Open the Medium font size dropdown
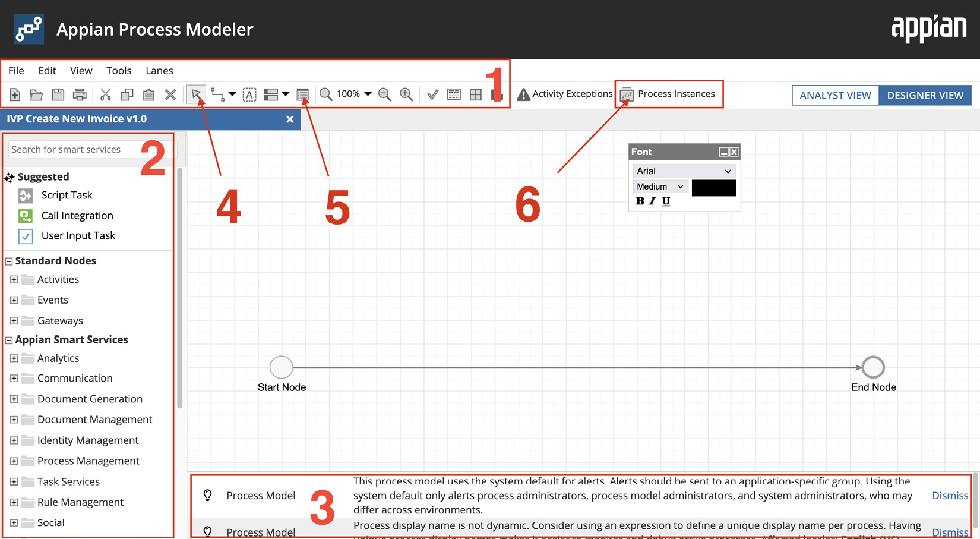Screen dimensions: 980x539 (x=660, y=187)
